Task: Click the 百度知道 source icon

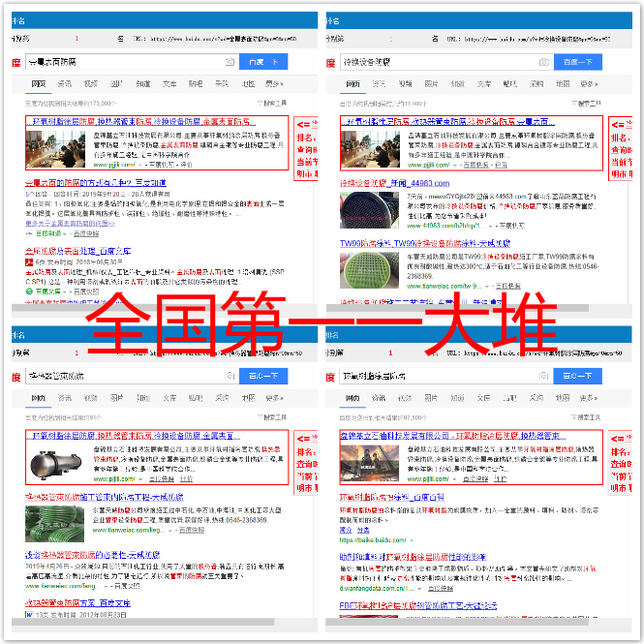Action: [x=29, y=233]
